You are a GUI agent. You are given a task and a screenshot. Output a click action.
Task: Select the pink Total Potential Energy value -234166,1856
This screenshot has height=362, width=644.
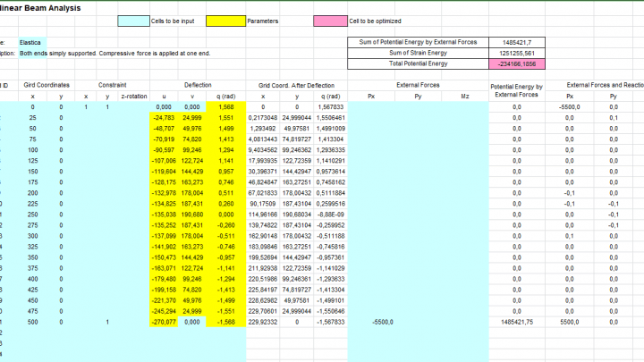(517, 63)
